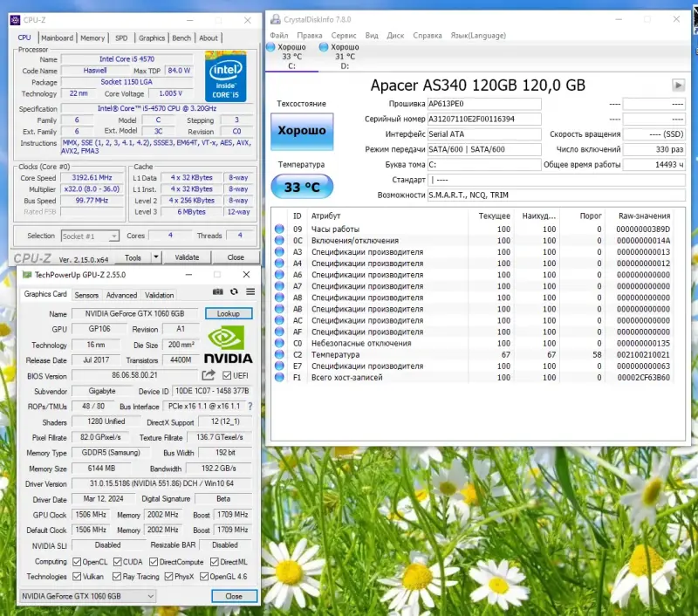Viewport: 698px width, 616px height.
Task: Toggle DirectCompute checkbox
Action: point(154,562)
